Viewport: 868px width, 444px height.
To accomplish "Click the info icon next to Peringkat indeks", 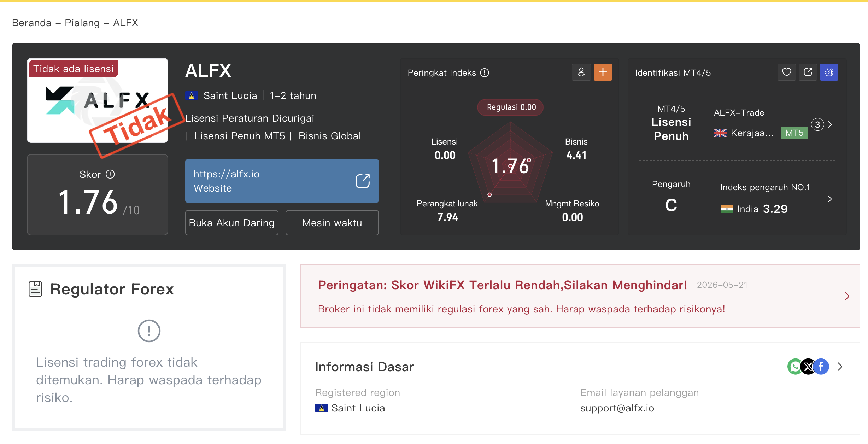I will point(485,72).
